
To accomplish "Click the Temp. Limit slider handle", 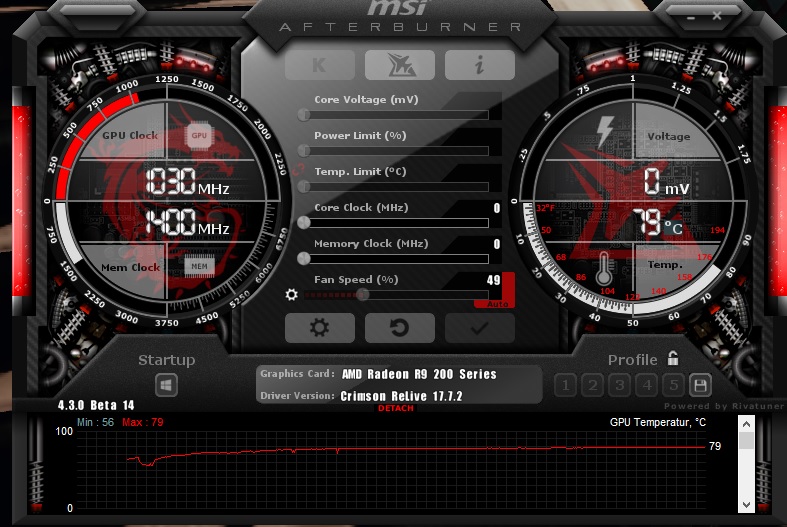I will tap(304, 187).
